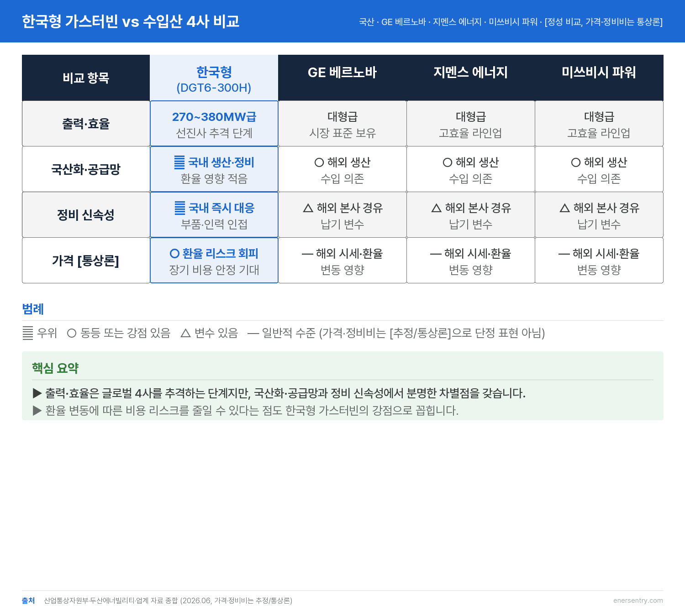This screenshot has height=616, width=685.
Task: Click the header subtitle listing 국산 · GE 베르노바
Action: tap(511, 22)
